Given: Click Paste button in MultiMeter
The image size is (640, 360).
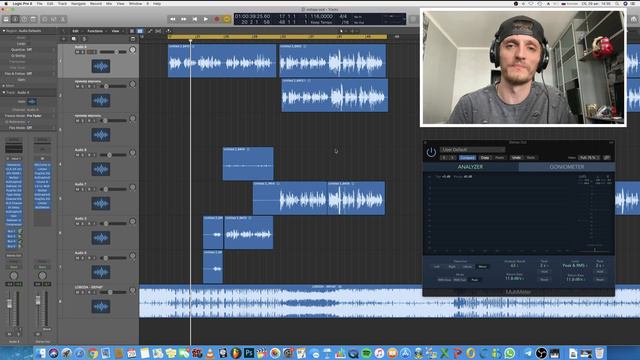Looking at the screenshot, I should 500,158.
